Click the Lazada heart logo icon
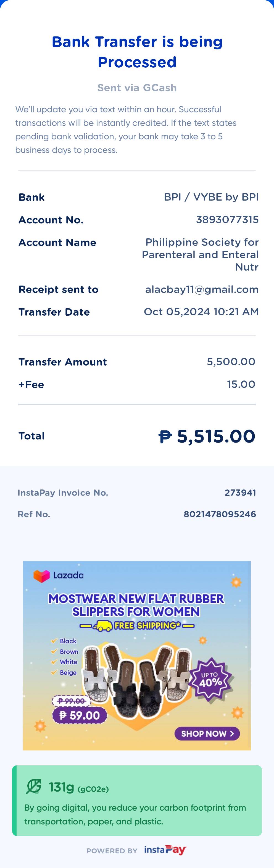This screenshot has width=274, height=868. pos(41,576)
